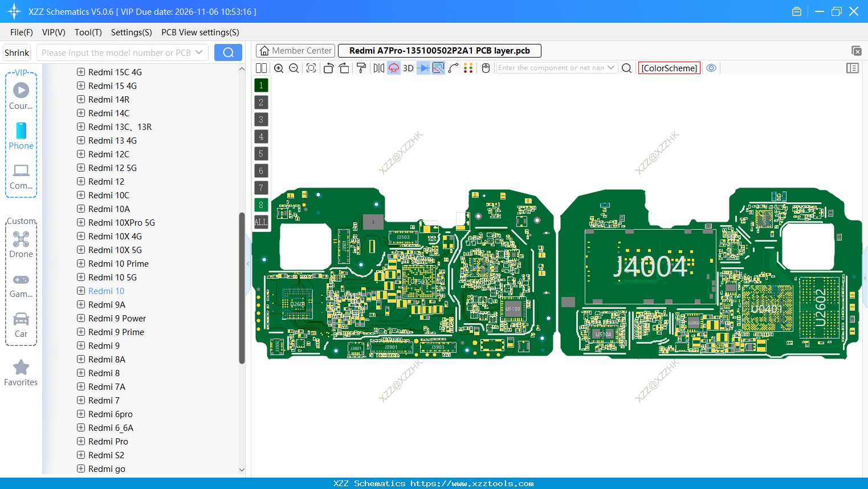Select the Zoom In tool
This screenshot has width=868, height=489.
pos(279,68)
